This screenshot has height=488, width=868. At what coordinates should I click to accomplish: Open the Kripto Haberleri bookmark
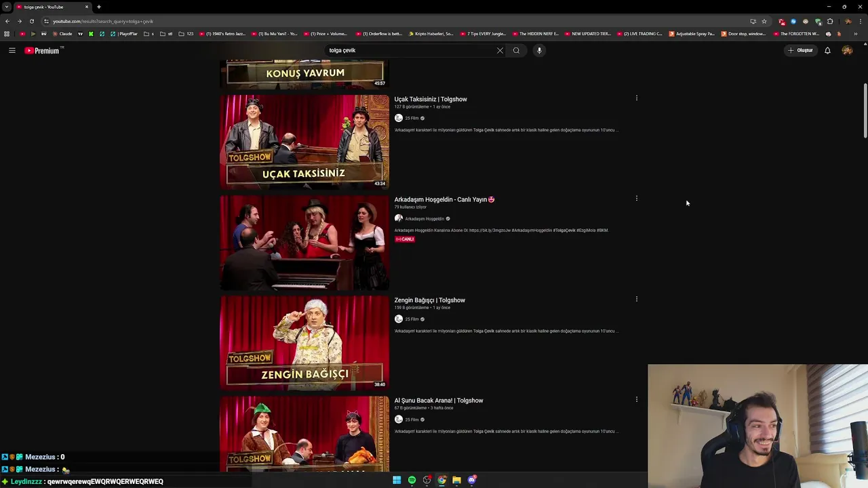[431, 34]
